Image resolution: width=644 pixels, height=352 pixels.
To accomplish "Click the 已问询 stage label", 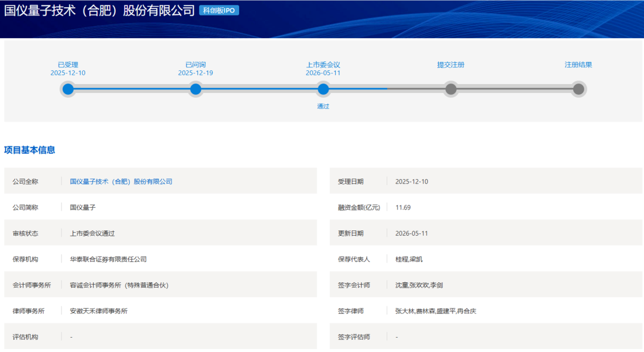I will point(196,65).
